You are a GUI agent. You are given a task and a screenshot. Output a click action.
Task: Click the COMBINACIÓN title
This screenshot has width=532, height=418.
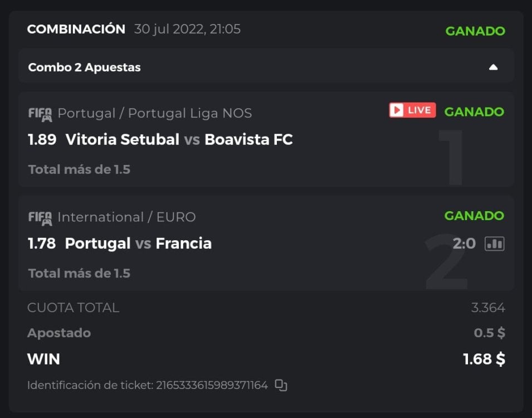coord(76,30)
